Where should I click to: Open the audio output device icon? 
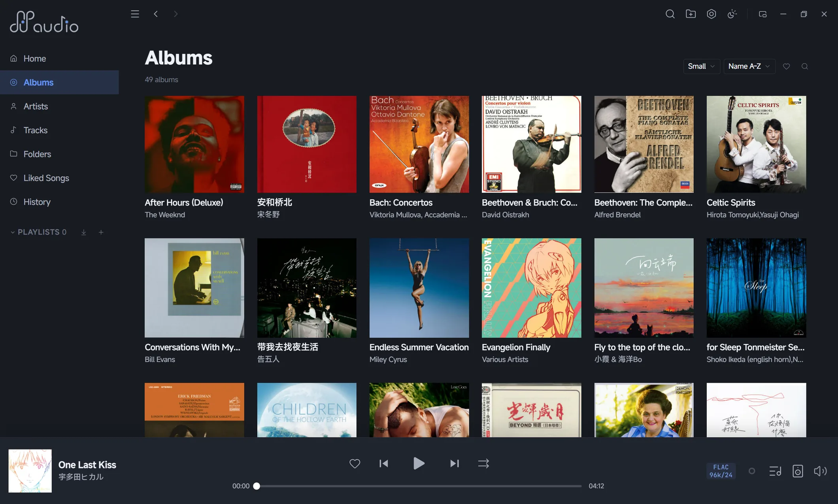pos(798,471)
